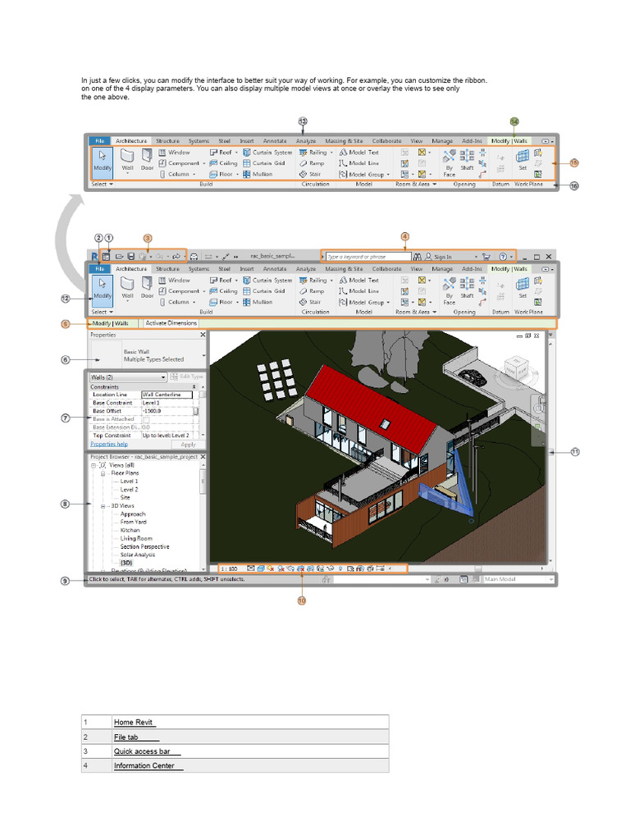Click the Redo arrow in Quick Access toolbar
The height and width of the screenshot is (840, 630).
coord(176,257)
